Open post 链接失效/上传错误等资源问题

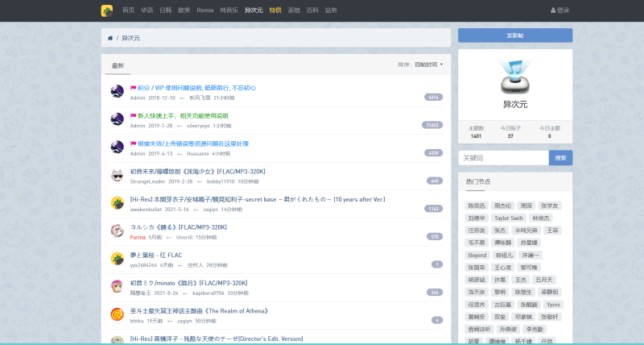193,144
